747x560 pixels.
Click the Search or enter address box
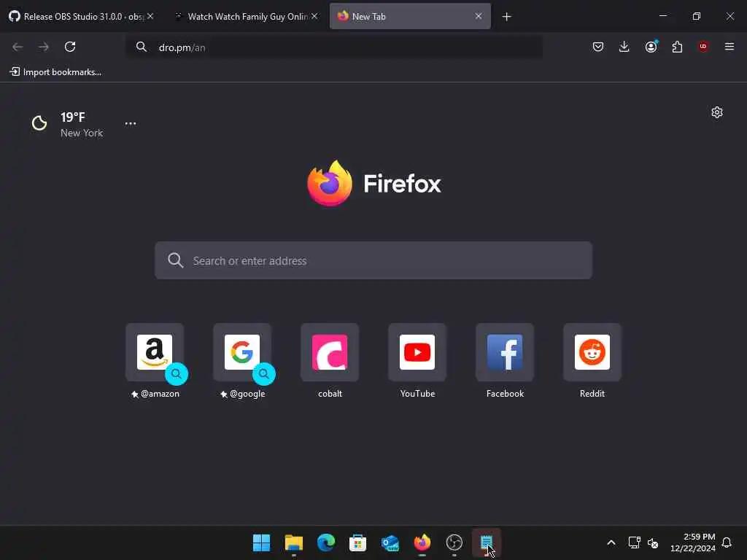click(x=373, y=260)
